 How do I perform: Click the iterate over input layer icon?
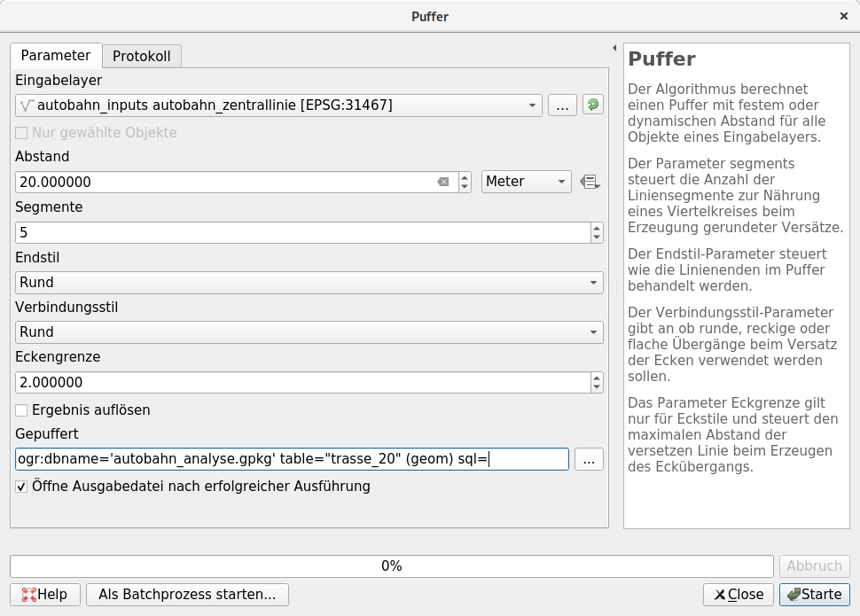592,105
